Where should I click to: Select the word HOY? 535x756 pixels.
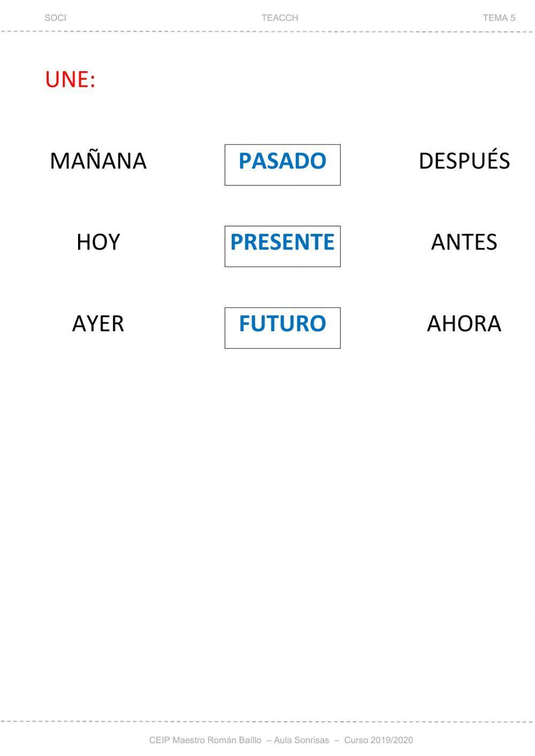tap(98, 242)
